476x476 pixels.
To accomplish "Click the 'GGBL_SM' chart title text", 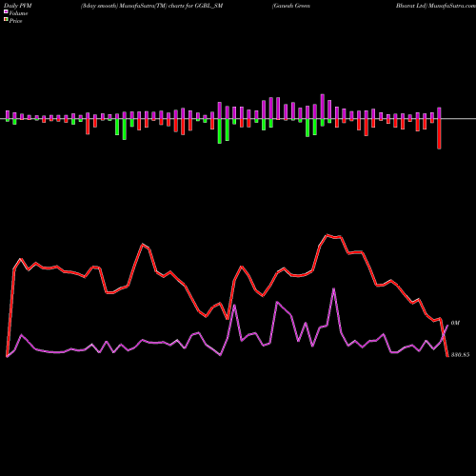I will pos(208,6).
